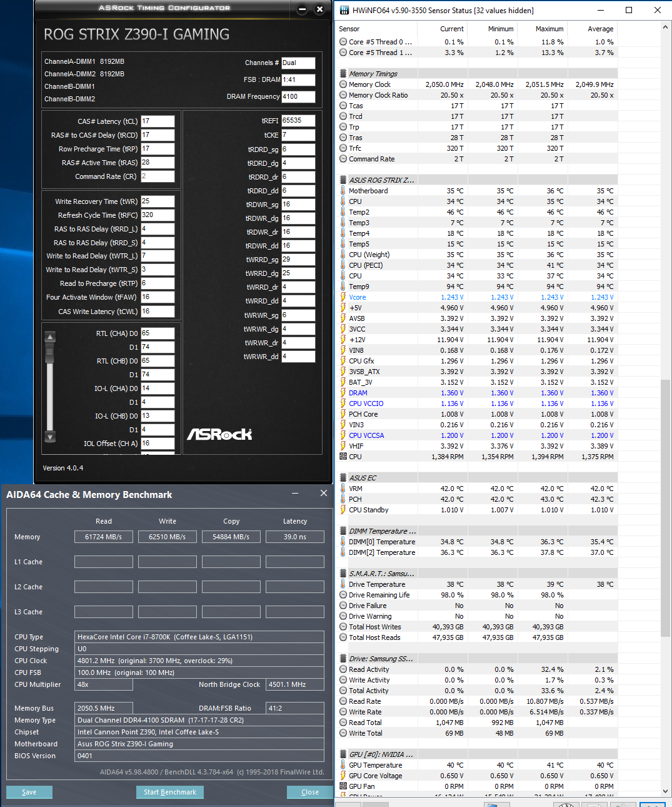Click the Drive: Samsung SS section header icon

click(x=343, y=659)
